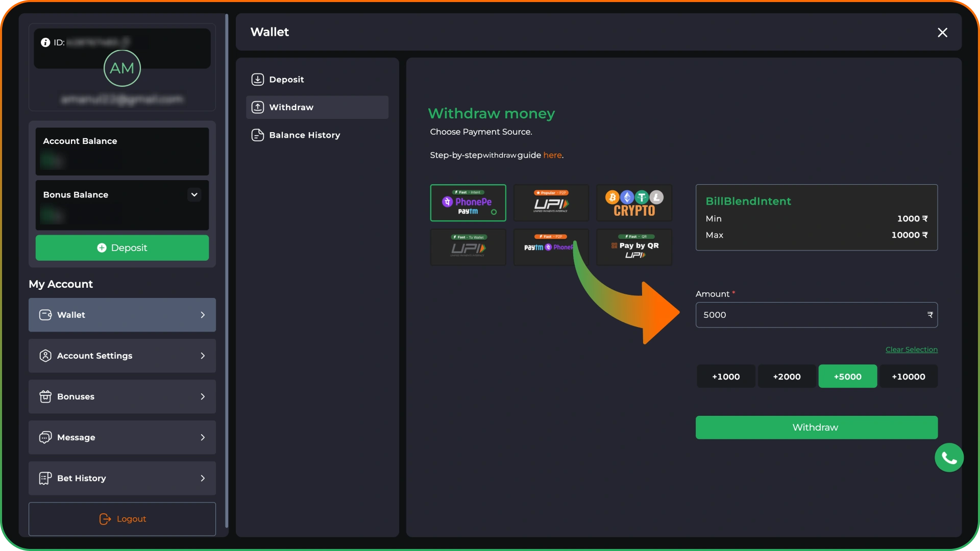Click the wallet icon in My Account
The height and width of the screenshot is (551, 980).
45,315
